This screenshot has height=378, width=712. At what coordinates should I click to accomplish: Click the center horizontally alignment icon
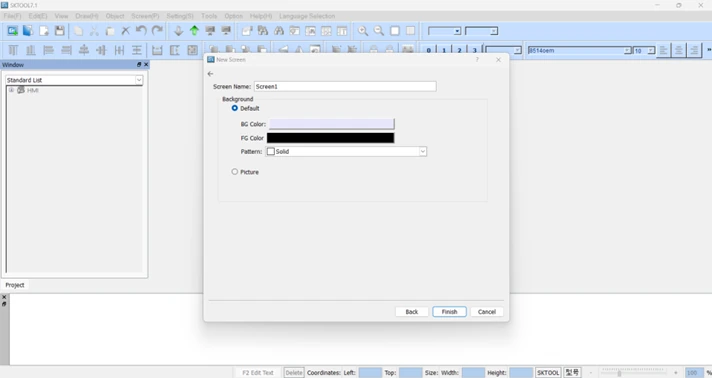click(x=102, y=50)
